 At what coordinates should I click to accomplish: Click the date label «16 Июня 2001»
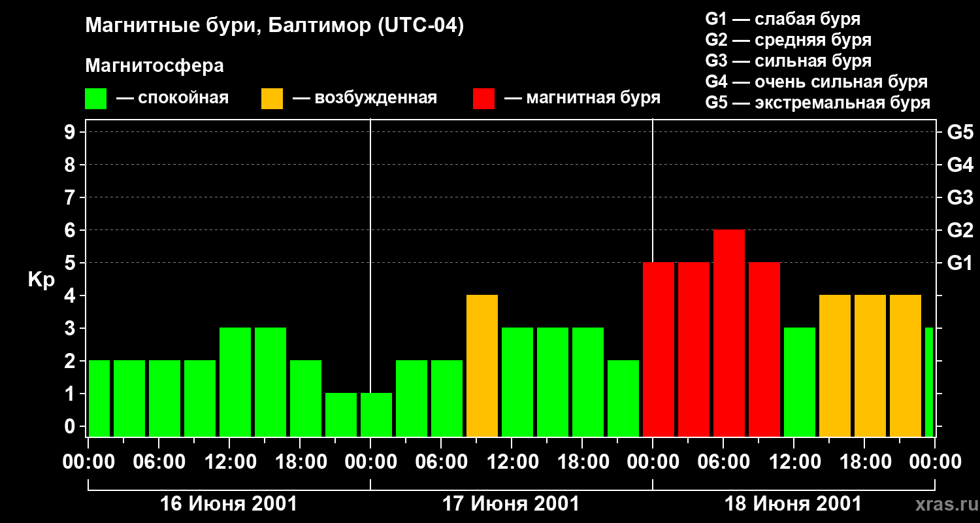pyautogui.click(x=229, y=504)
